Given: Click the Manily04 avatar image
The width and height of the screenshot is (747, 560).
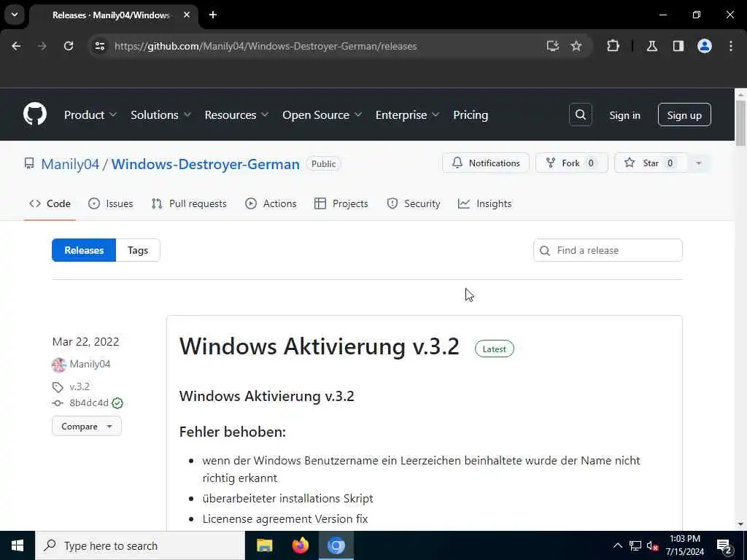Looking at the screenshot, I should point(58,365).
